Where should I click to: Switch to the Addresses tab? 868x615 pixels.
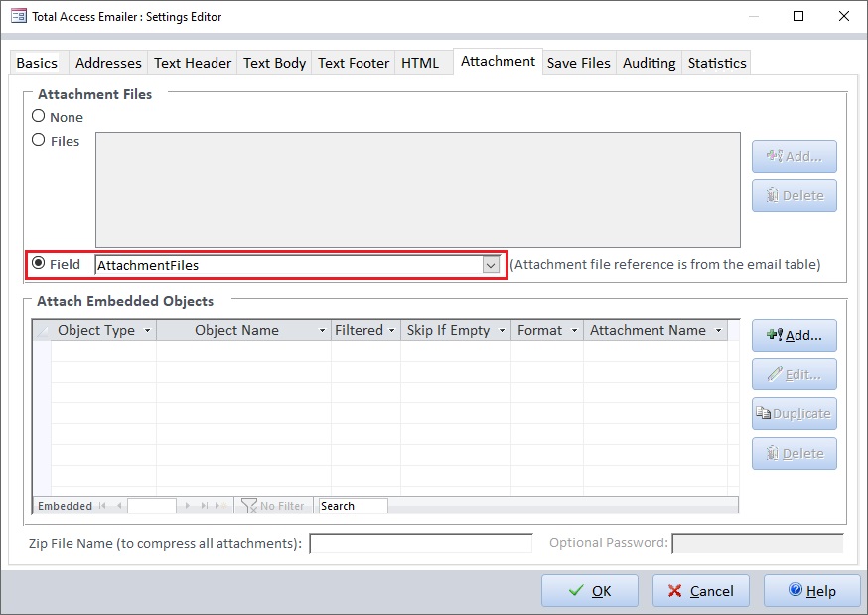[x=108, y=63]
